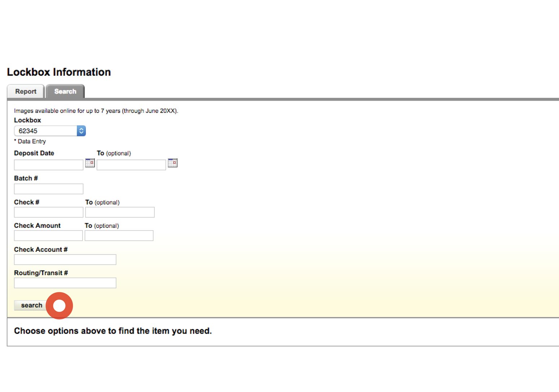Image resolution: width=559 pixels, height=392 pixels.
Task: Click the Check Account # field
Action: click(x=65, y=259)
